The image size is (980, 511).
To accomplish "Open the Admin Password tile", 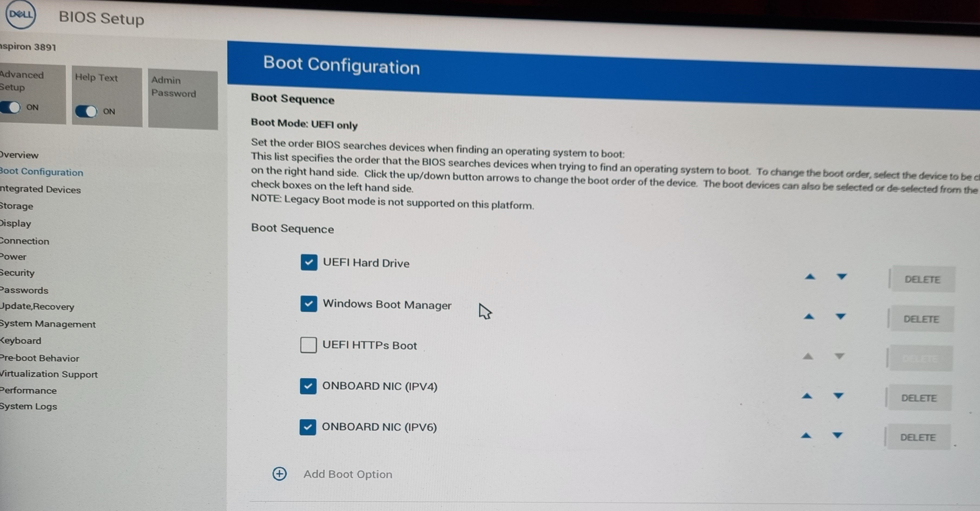I will click(183, 99).
